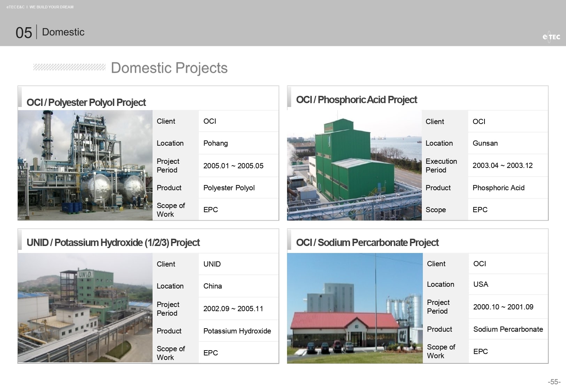This screenshot has width=566, height=392.
Task: Open the UNID Potassium Hydroxide plant photo
Action: tap(85, 308)
